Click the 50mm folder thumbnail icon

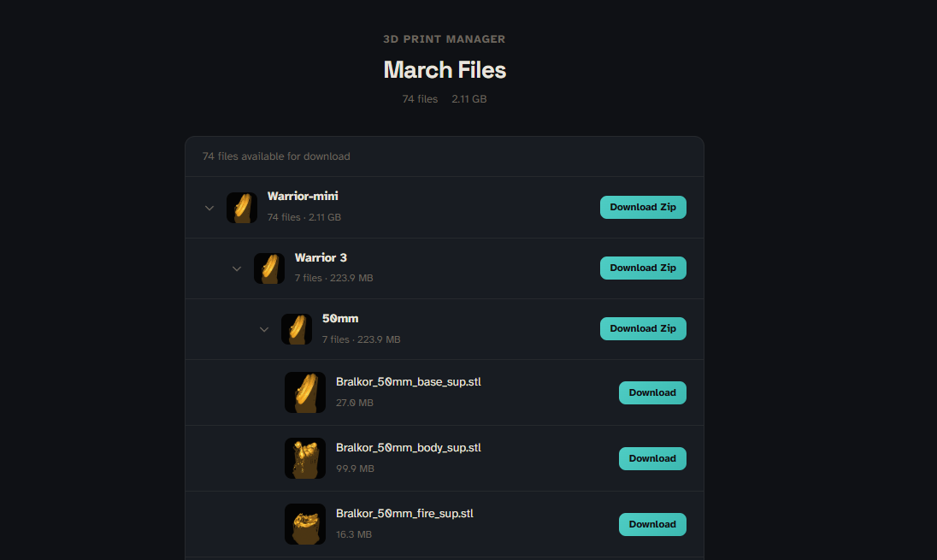(297, 329)
